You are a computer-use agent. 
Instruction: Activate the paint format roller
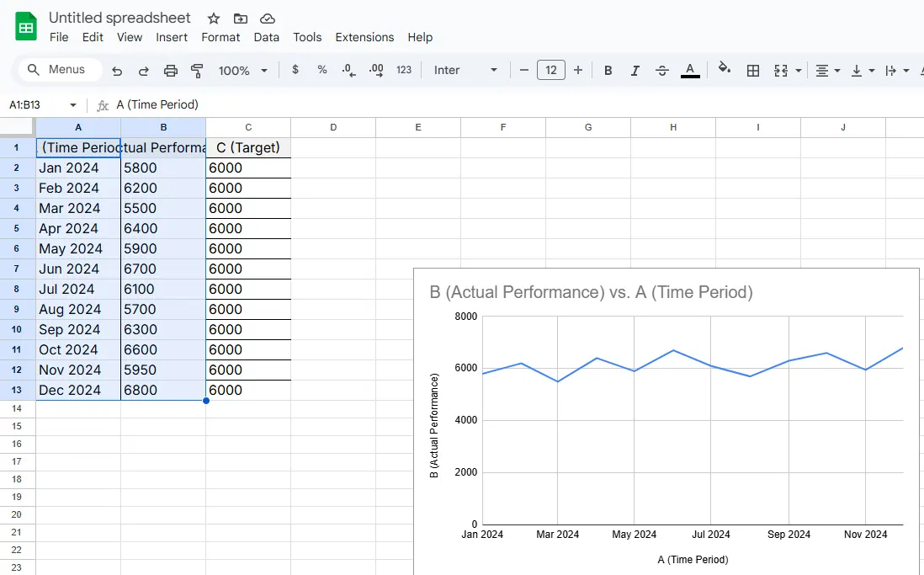click(198, 71)
